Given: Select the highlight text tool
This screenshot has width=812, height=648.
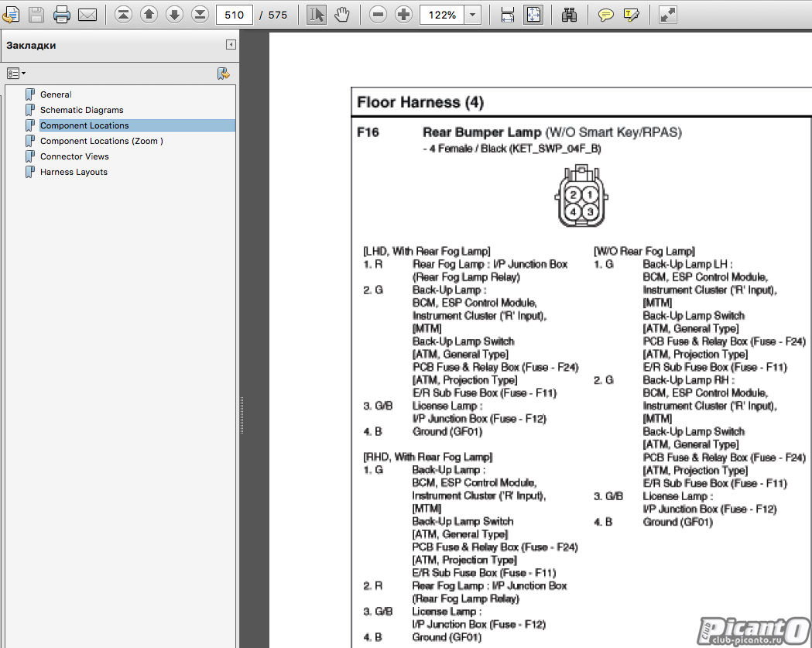Looking at the screenshot, I should pos(632,15).
